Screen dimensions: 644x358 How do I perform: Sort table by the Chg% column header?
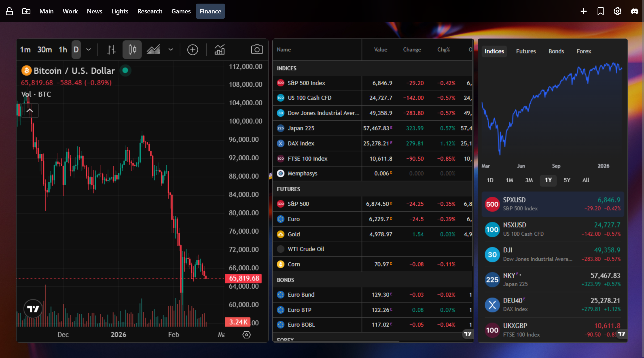(443, 49)
